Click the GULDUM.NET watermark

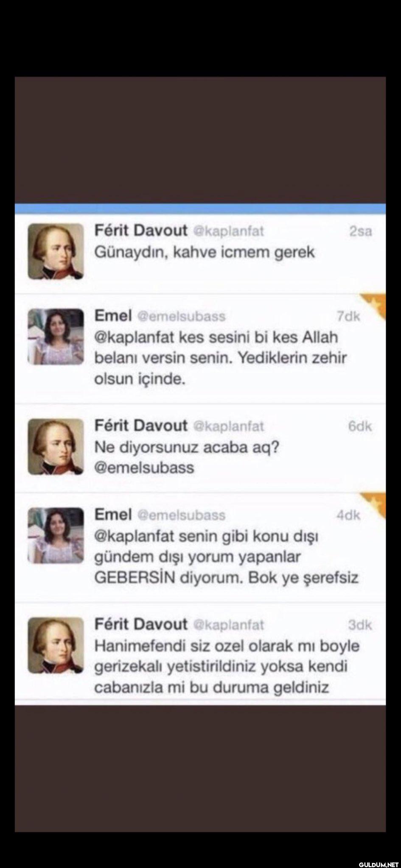coord(379,862)
